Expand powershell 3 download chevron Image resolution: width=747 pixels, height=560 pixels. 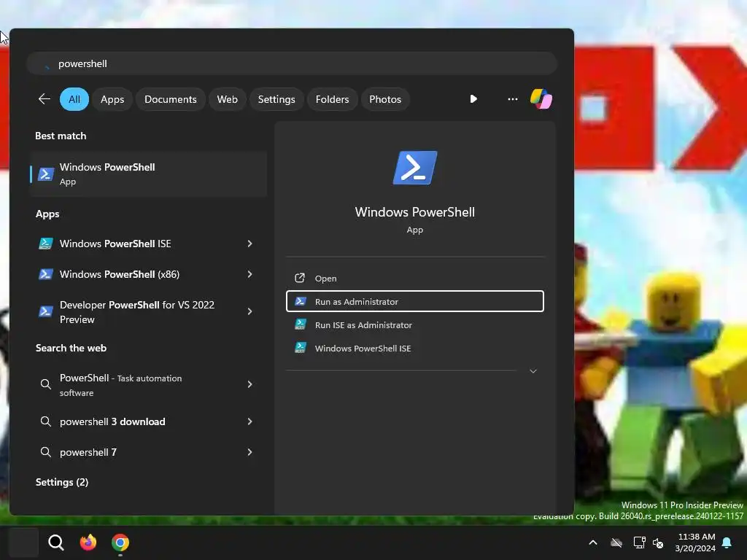click(x=249, y=421)
